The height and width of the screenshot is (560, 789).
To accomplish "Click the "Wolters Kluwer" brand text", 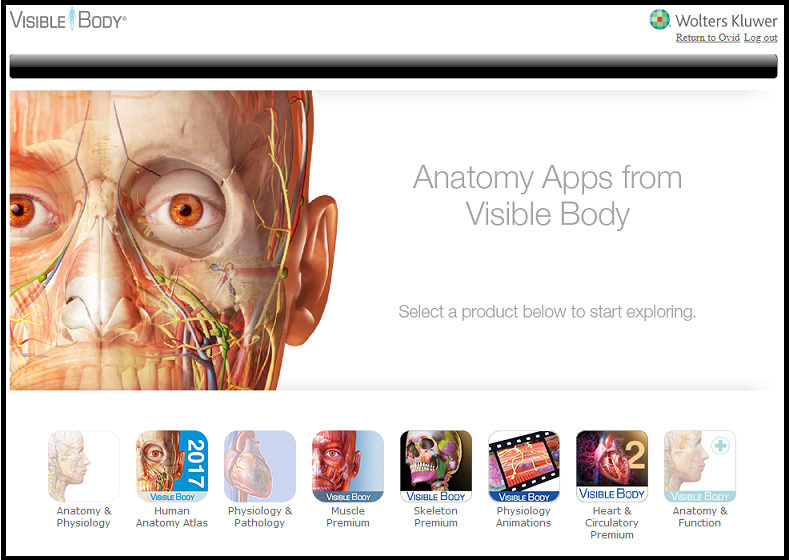I will pos(726,21).
